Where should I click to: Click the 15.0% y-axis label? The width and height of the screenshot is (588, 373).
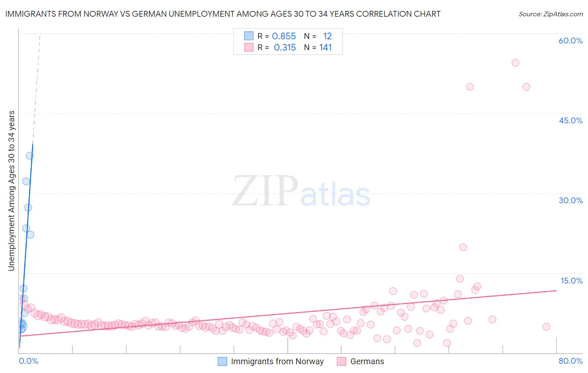tap(571, 281)
